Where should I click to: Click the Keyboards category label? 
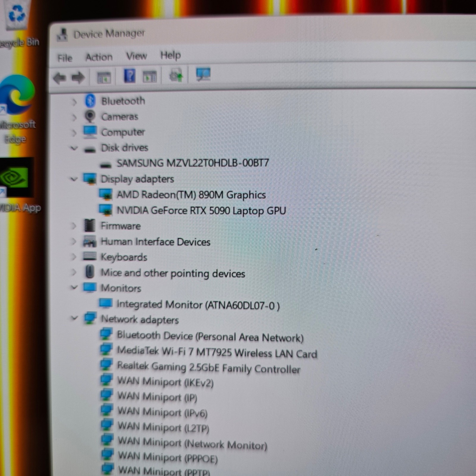click(124, 257)
